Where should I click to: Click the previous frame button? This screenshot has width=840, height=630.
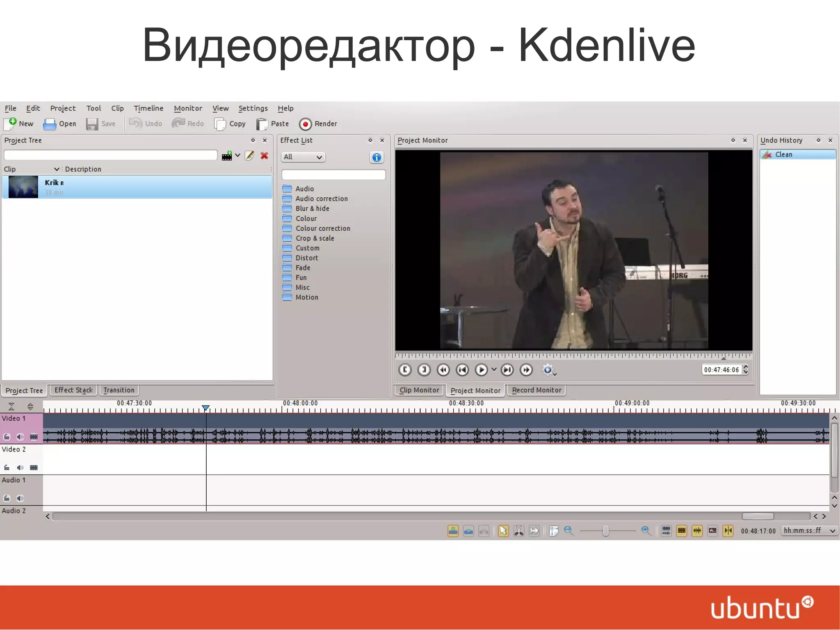462,370
